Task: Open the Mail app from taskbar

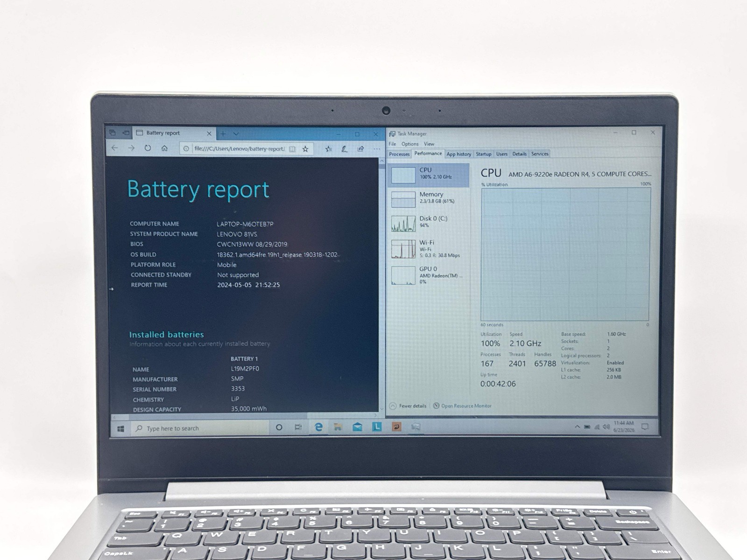Action: [x=357, y=427]
